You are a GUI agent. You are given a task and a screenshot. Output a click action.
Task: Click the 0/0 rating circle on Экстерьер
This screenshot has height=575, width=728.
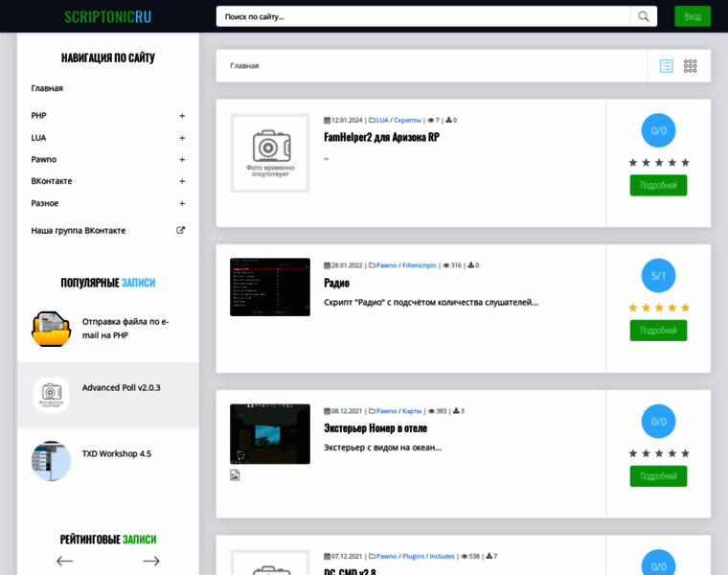658,422
